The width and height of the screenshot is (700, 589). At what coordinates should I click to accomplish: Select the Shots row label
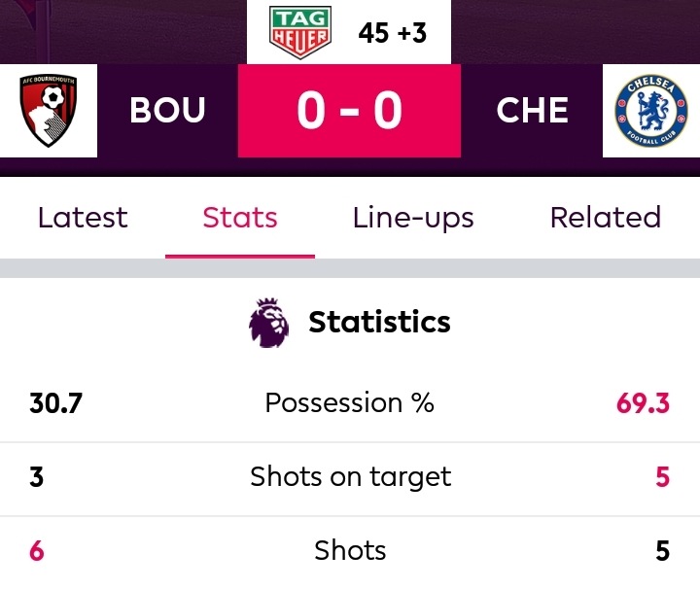350,550
